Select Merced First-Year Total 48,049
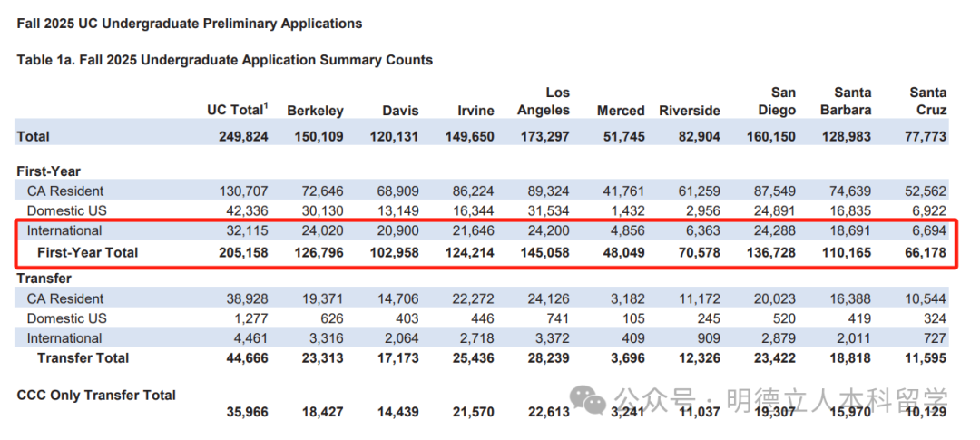Screen dimensions: 980x440 coord(623,252)
